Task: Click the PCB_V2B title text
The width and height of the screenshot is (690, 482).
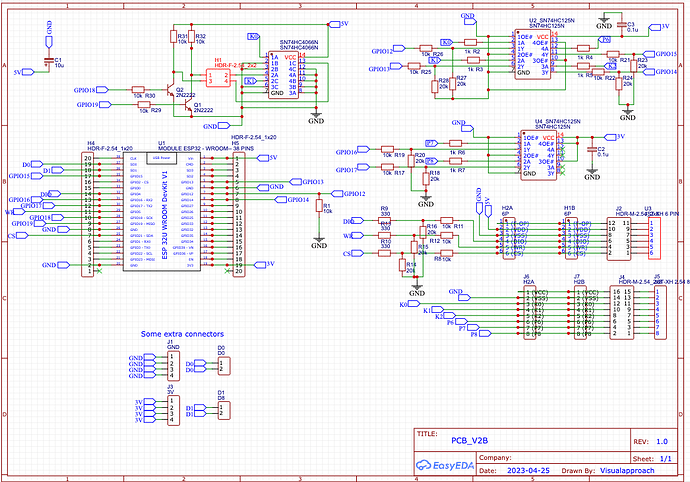Action: (470, 440)
